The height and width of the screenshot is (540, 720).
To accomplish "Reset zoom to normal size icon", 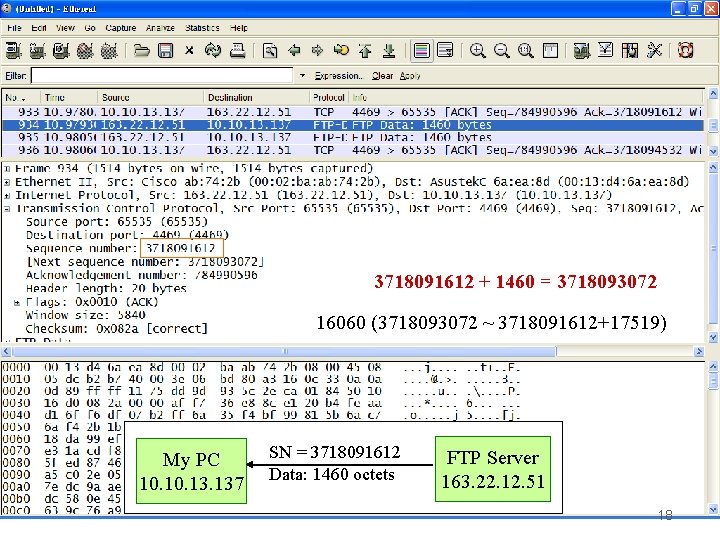I will point(525,50).
